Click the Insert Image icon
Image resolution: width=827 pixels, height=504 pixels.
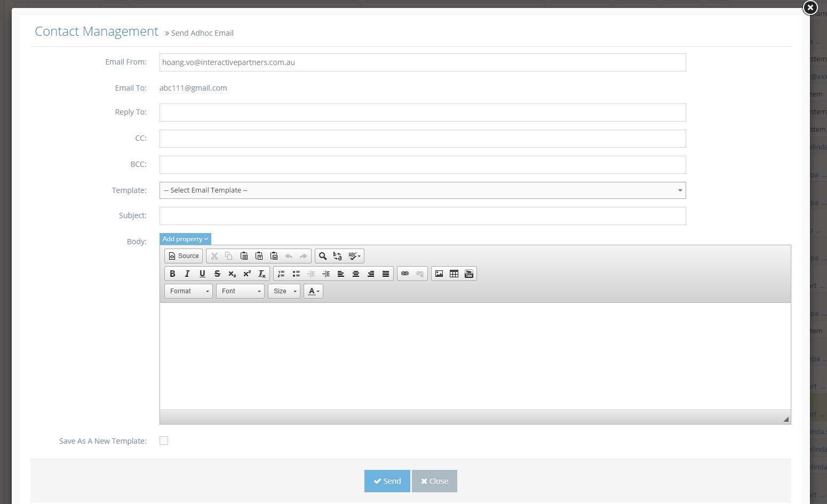coord(439,274)
